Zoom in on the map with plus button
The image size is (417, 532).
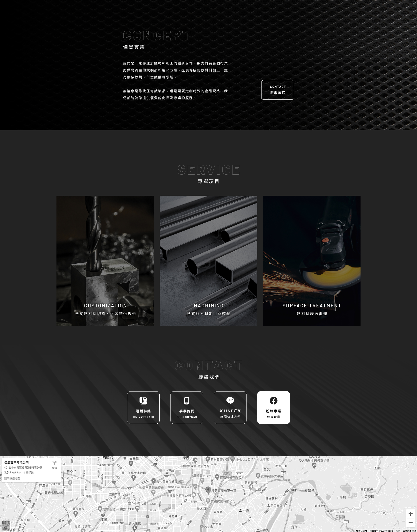click(410, 514)
